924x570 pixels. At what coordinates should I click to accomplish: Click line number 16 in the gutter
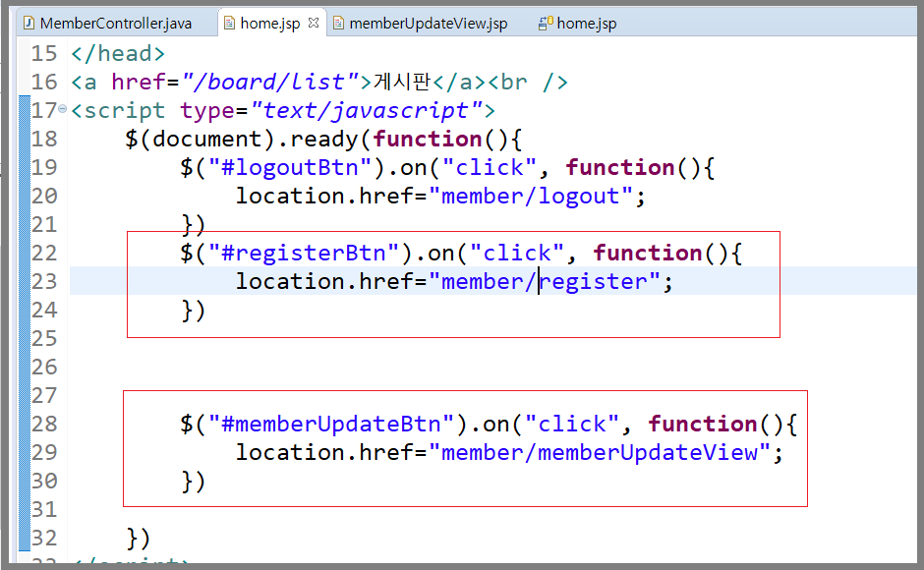click(x=44, y=82)
